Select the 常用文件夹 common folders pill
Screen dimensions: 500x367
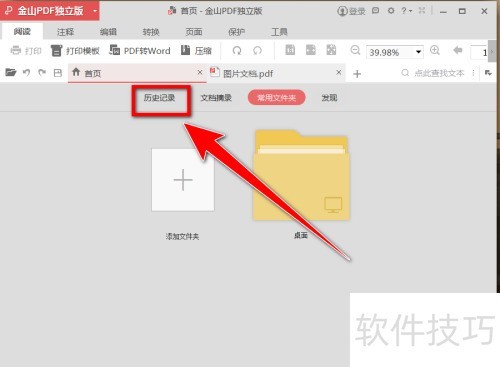pos(277,98)
